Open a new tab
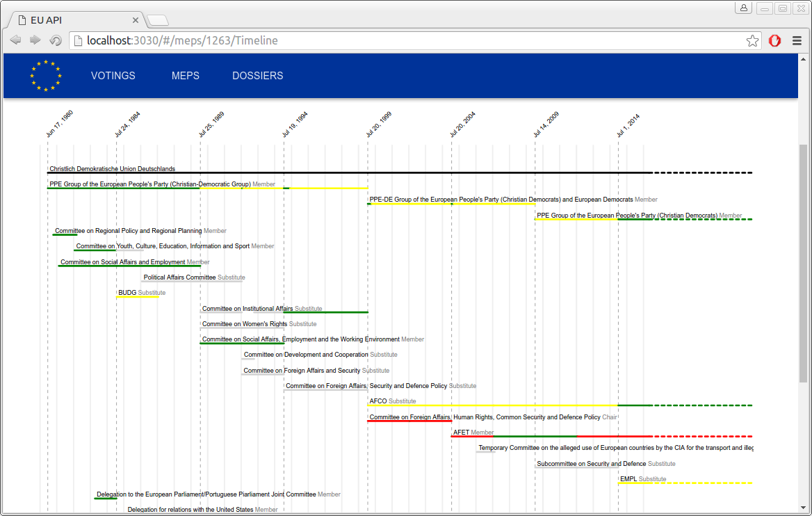This screenshot has width=812, height=516. pos(158,20)
